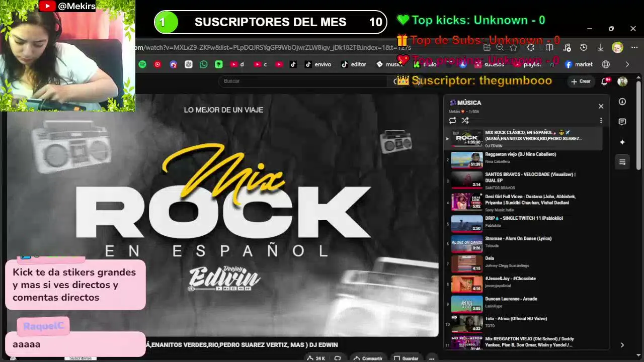
Task: Toggle loop on the MÚSICA playlist
Action: [452, 121]
